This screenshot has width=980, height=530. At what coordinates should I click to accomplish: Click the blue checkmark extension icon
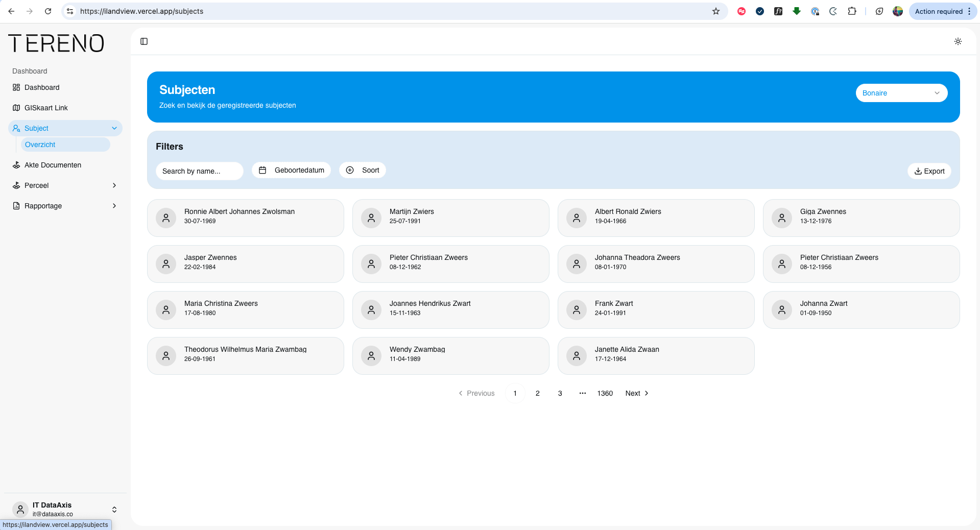pyautogui.click(x=760, y=11)
